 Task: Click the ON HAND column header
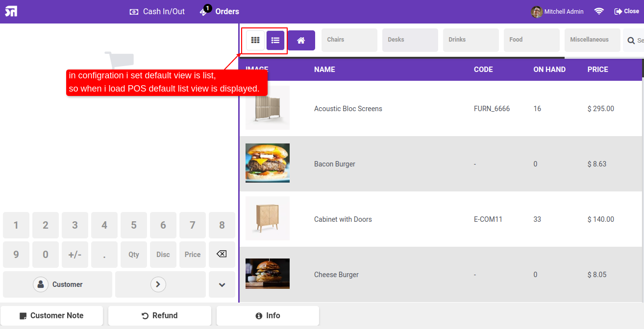[549, 70]
